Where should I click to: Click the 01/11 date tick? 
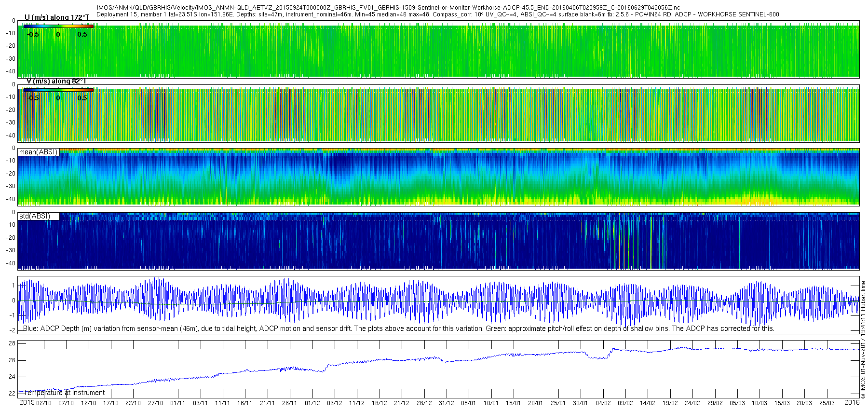(x=177, y=403)
